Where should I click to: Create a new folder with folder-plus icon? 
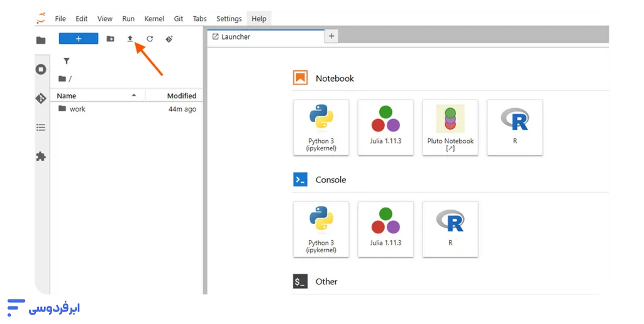pos(111,39)
